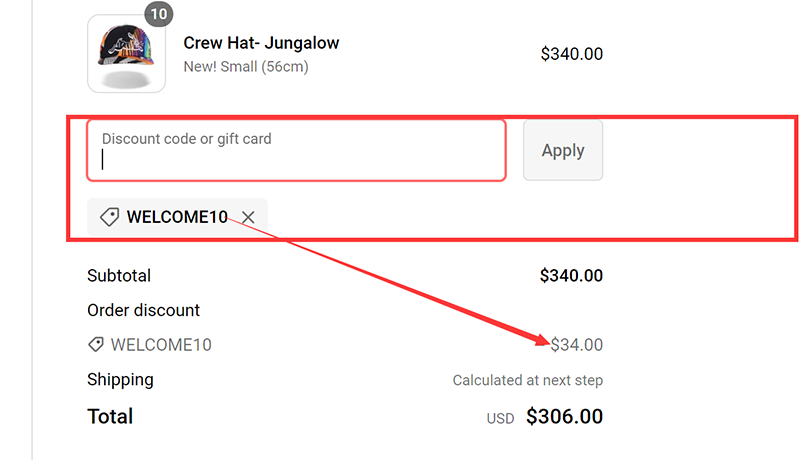Remove the WELCOME10 discount code with X

click(x=248, y=217)
